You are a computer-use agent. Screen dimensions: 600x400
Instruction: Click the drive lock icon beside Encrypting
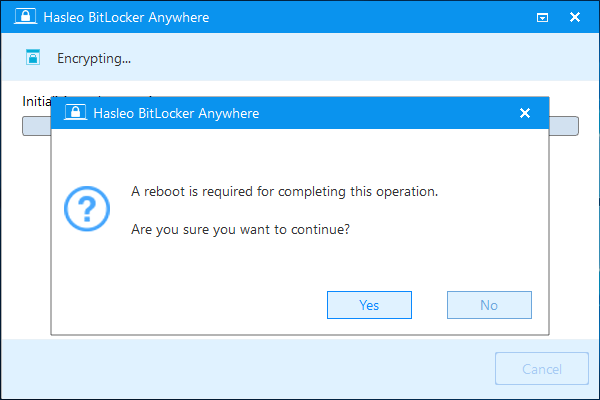(x=33, y=57)
